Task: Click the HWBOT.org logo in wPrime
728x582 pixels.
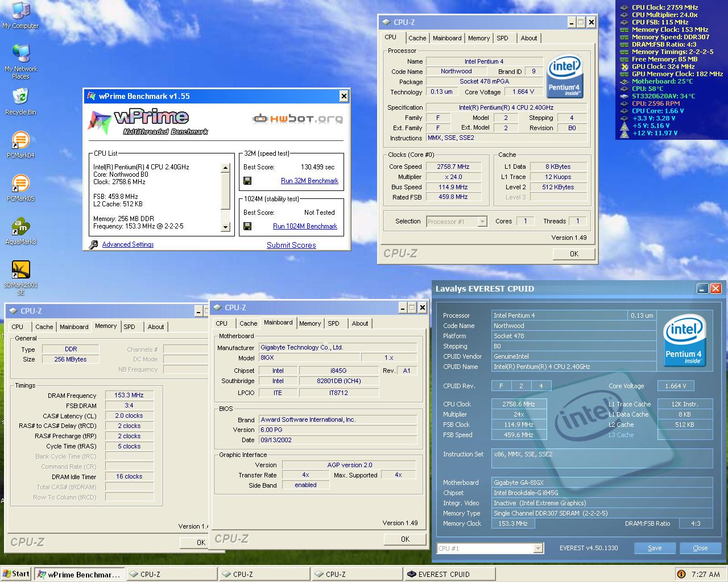Action: [297, 119]
